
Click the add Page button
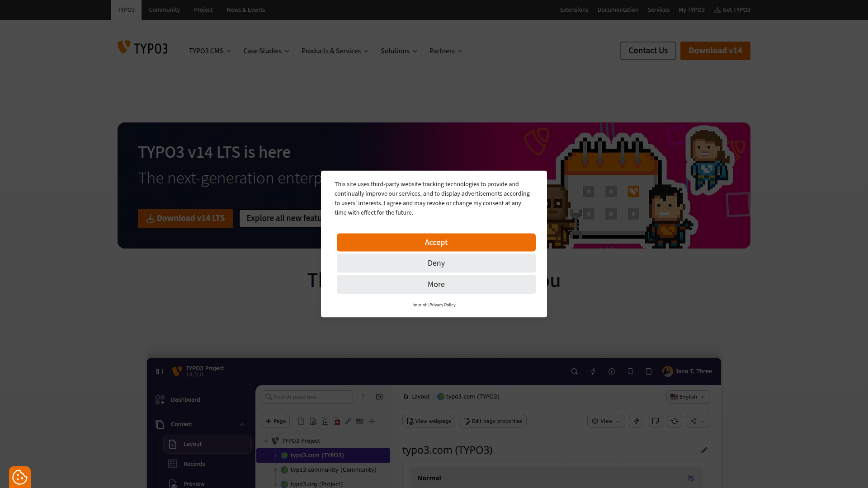coord(275,421)
